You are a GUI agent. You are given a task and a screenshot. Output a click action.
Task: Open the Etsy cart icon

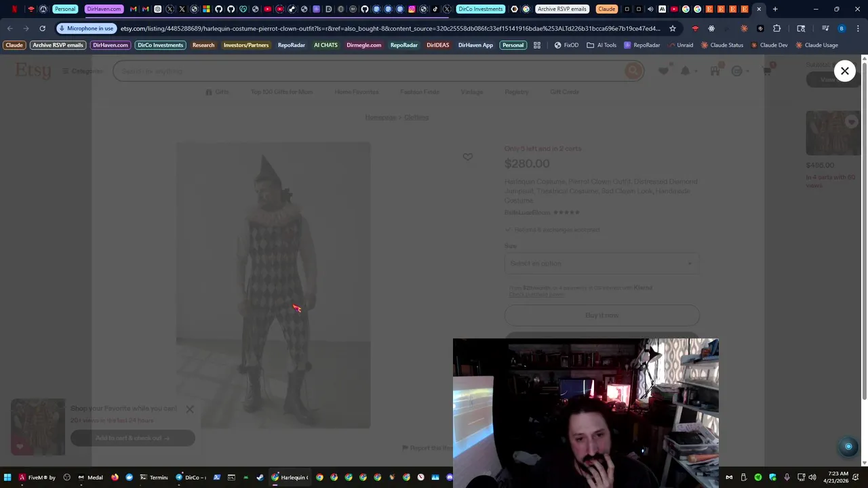[x=767, y=71]
